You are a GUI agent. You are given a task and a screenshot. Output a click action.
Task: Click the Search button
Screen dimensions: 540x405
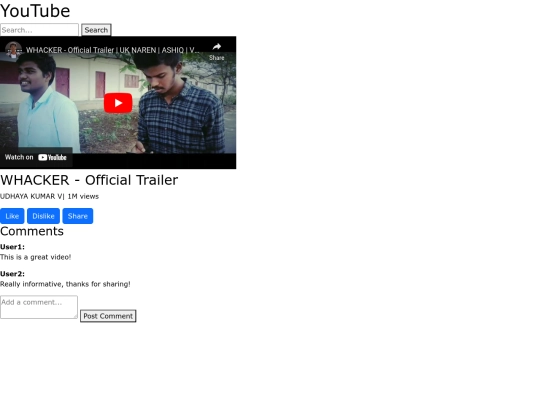click(x=96, y=30)
